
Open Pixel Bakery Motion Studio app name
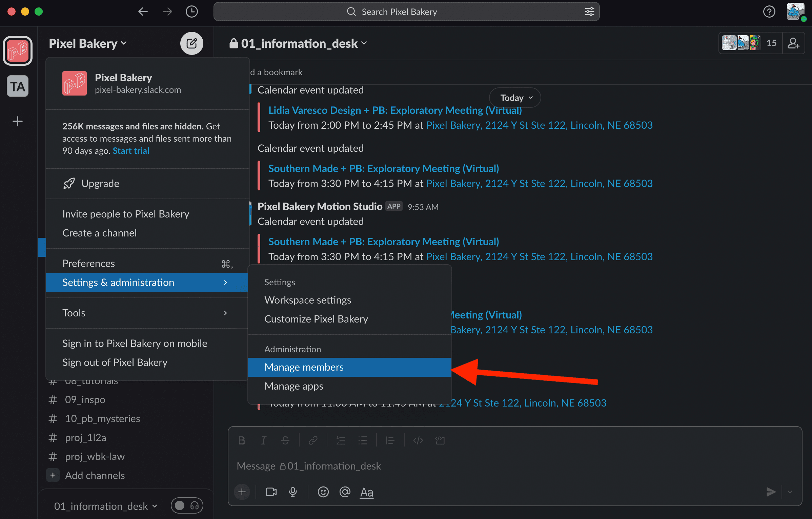click(320, 206)
